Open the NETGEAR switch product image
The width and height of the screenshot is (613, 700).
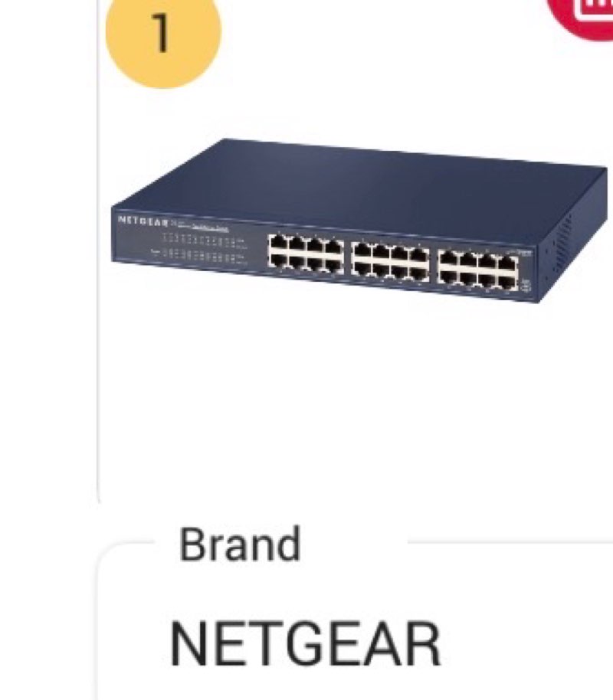[x=359, y=221]
